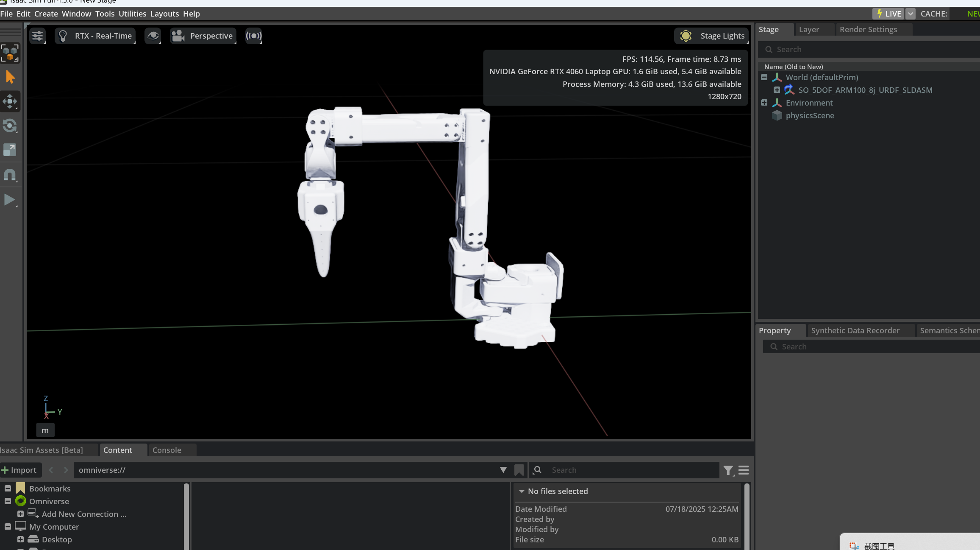
Task: Click the selection mode cube icon
Action: [x=10, y=53]
